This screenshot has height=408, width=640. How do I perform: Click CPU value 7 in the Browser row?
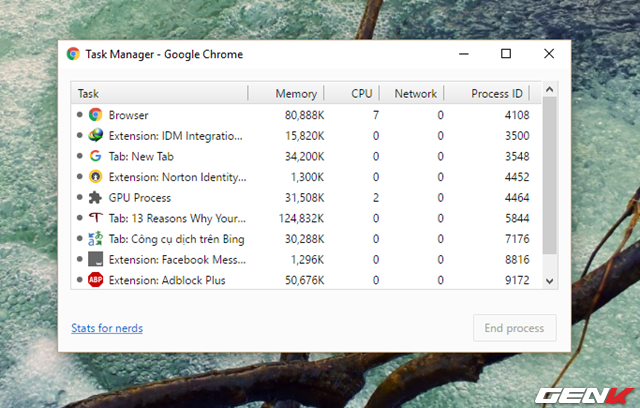click(x=376, y=115)
